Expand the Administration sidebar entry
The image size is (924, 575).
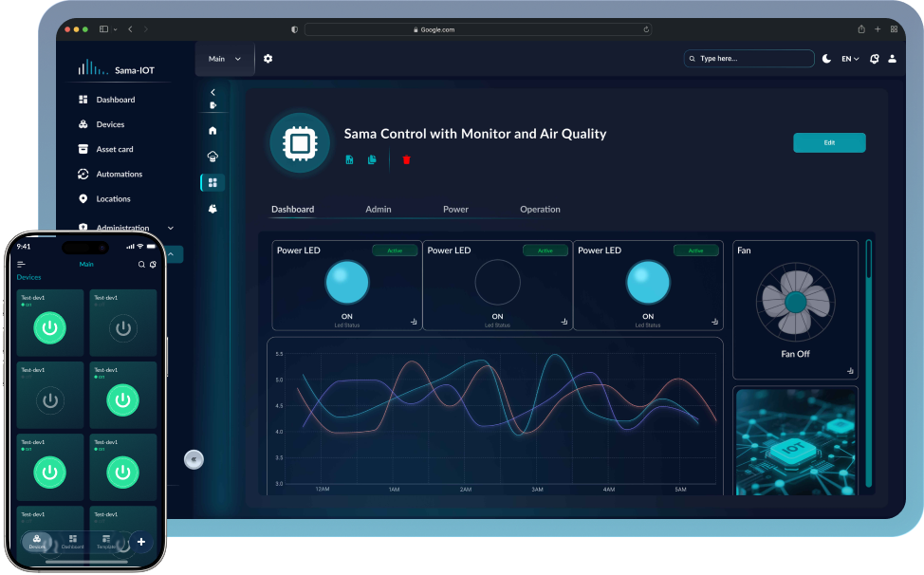[x=123, y=228]
